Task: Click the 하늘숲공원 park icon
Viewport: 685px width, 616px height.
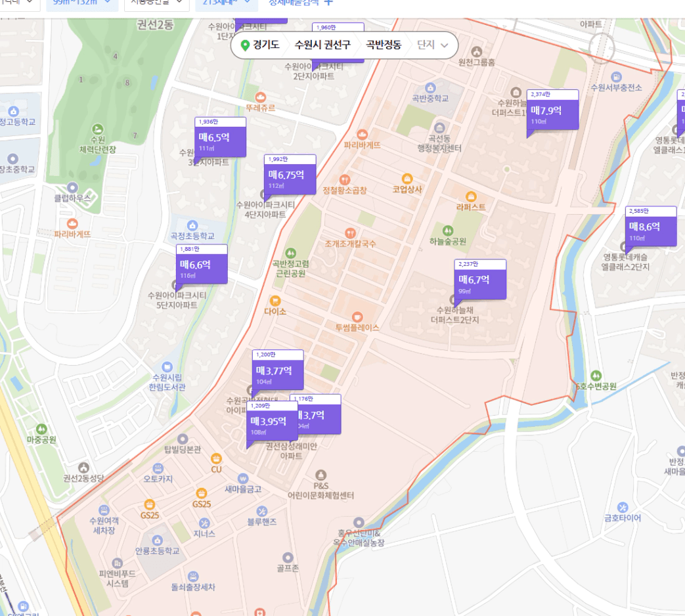Action: point(448,231)
